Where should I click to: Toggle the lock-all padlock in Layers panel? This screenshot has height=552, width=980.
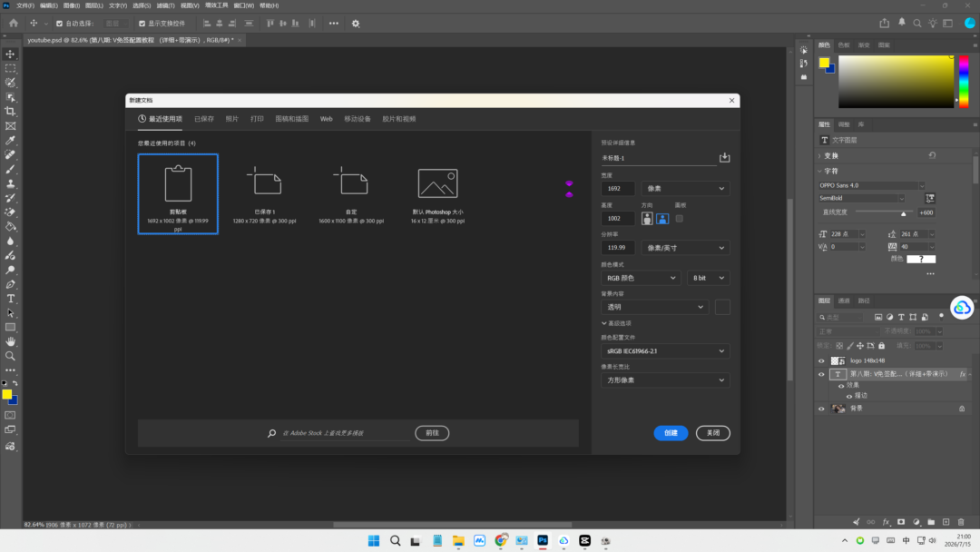pos(881,346)
